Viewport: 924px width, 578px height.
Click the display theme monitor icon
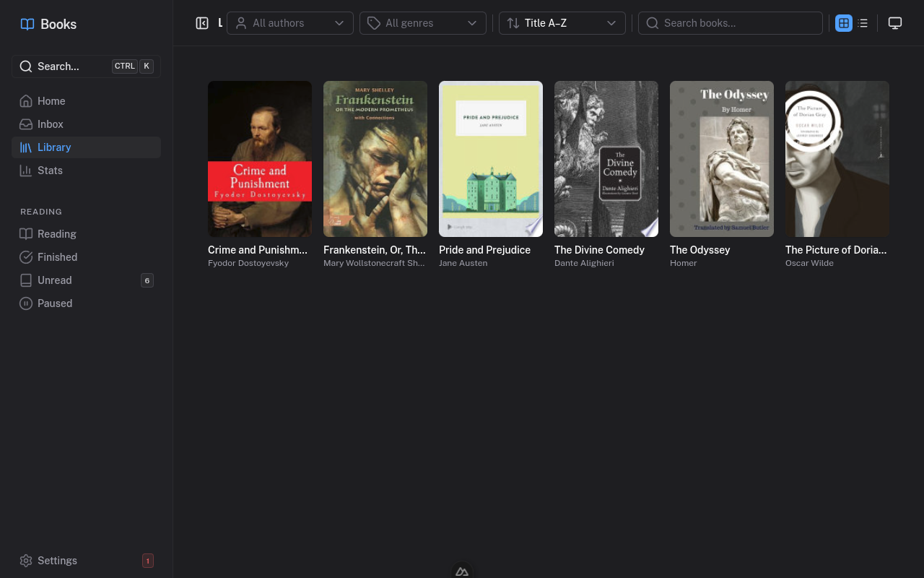[895, 22]
